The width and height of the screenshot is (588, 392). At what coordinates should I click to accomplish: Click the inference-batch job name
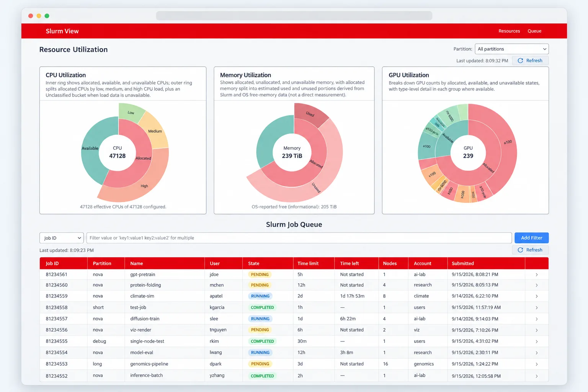(x=146, y=376)
